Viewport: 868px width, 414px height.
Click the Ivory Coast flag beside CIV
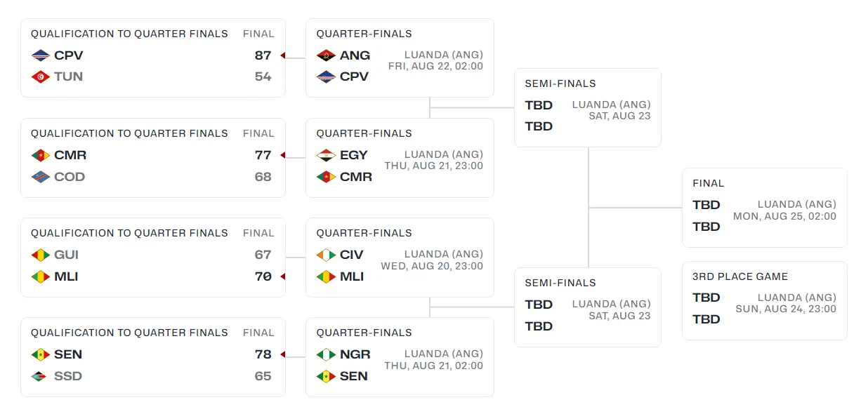(x=326, y=255)
